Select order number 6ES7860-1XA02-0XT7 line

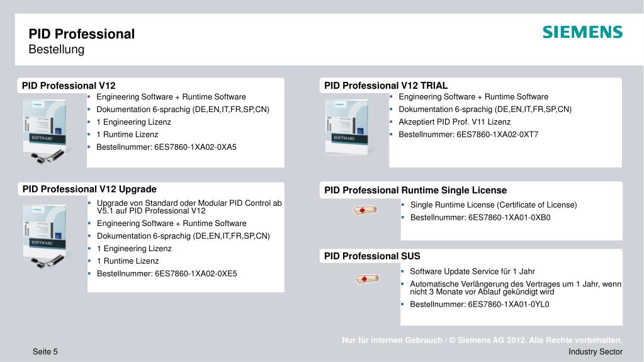tap(468, 134)
